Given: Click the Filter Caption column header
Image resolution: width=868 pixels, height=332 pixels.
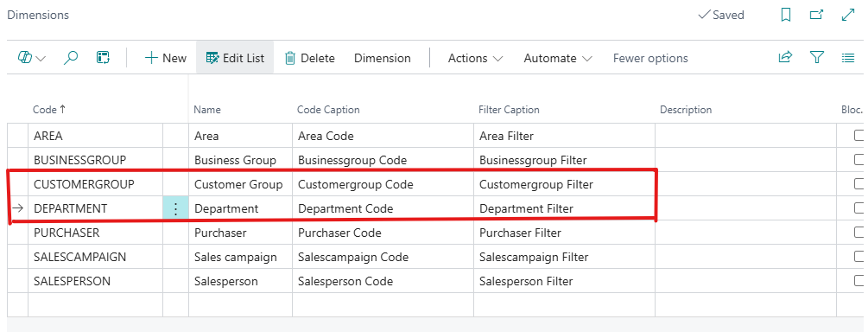Looking at the screenshot, I should pos(509,110).
